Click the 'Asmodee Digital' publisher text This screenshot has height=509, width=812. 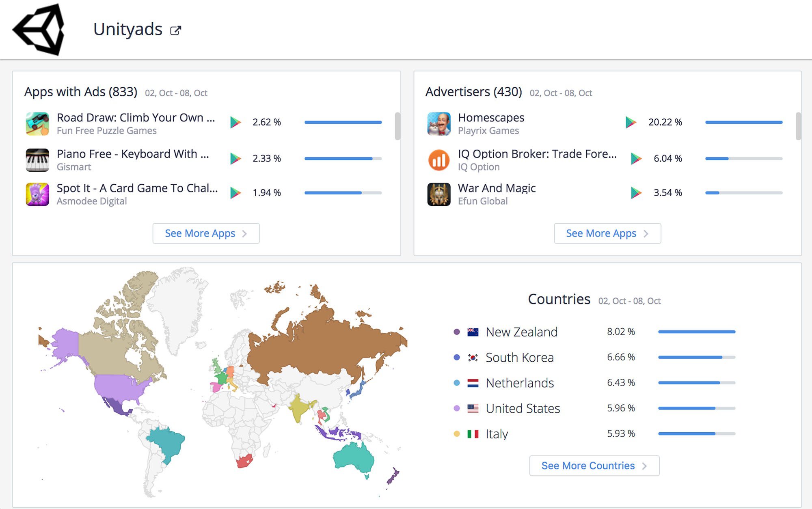[x=92, y=201]
